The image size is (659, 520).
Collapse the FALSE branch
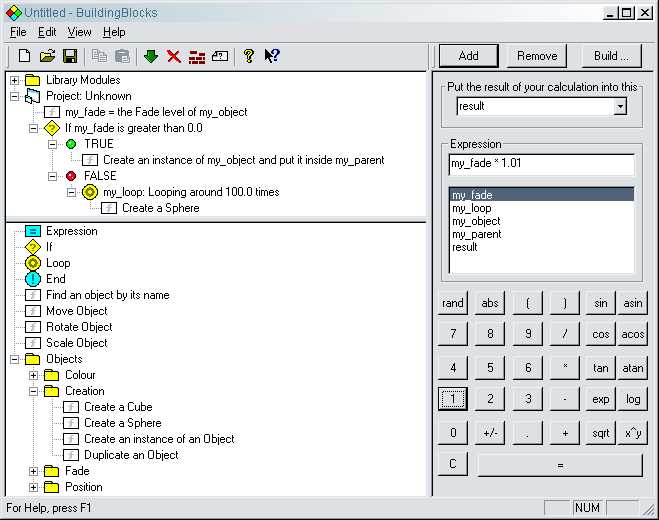tap(52, 176)
